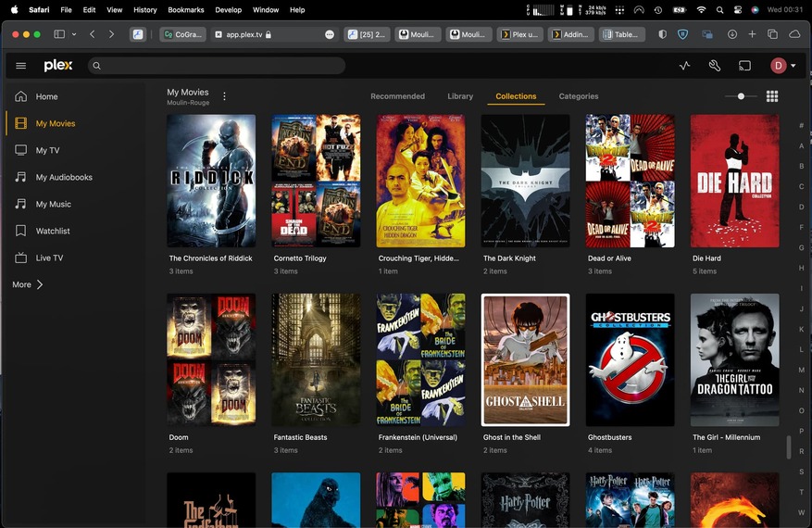Open the Bookmarks menu

186,10
